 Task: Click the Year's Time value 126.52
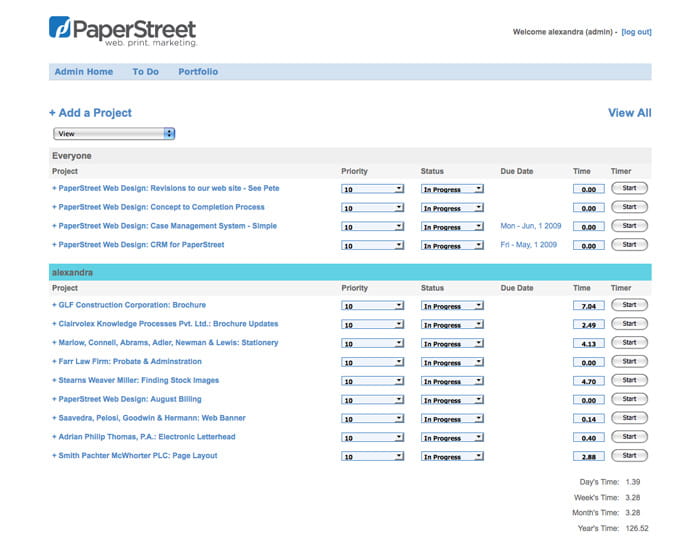pos(637,528)
